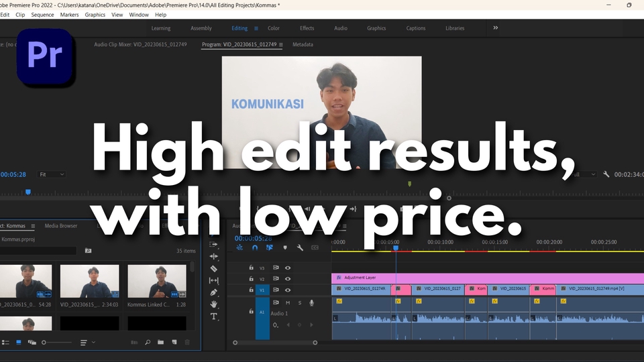Click Automate to Sequence icon
The image size is (644, 362).
click(x=134, y=343)
